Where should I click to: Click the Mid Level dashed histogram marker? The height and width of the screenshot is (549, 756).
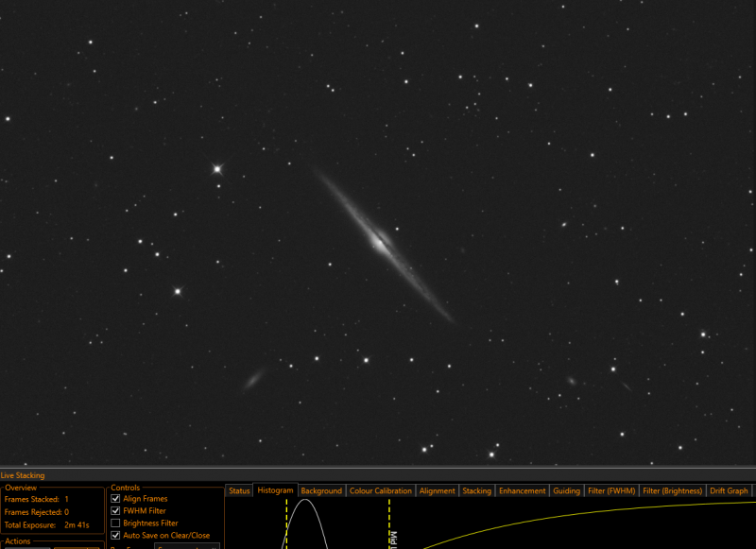(389, 523)
